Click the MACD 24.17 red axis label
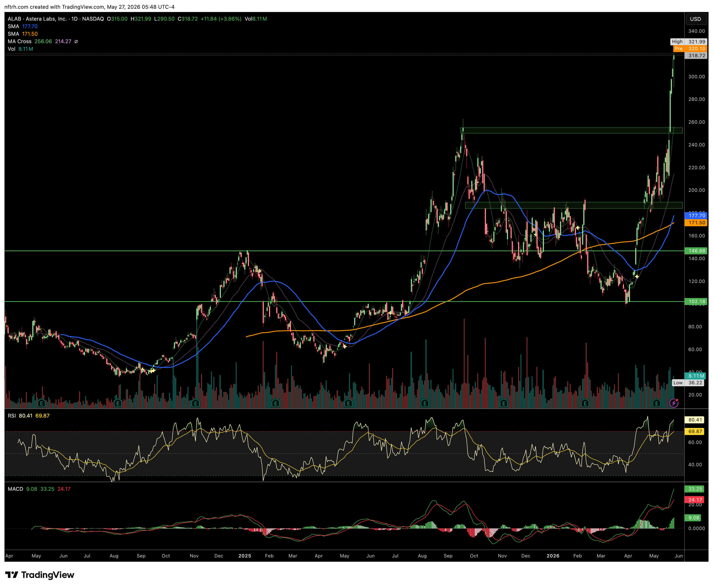Screen dimensions: 713x588 click(x=695, y=499)
